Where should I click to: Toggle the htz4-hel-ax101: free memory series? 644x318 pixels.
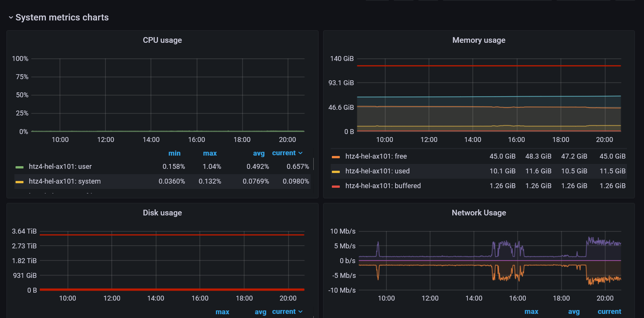click(376, 156)
